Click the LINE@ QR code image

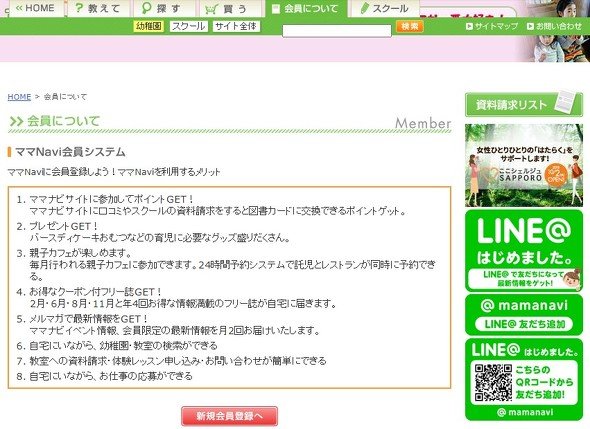tap(493, 383)
